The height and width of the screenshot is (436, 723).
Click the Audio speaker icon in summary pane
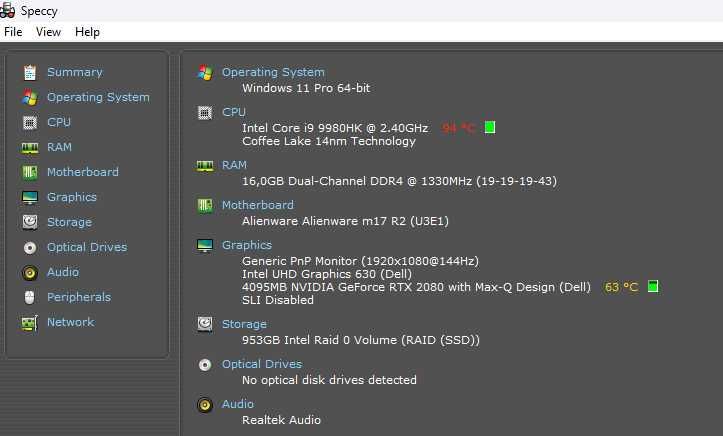(x=205, y=405)
